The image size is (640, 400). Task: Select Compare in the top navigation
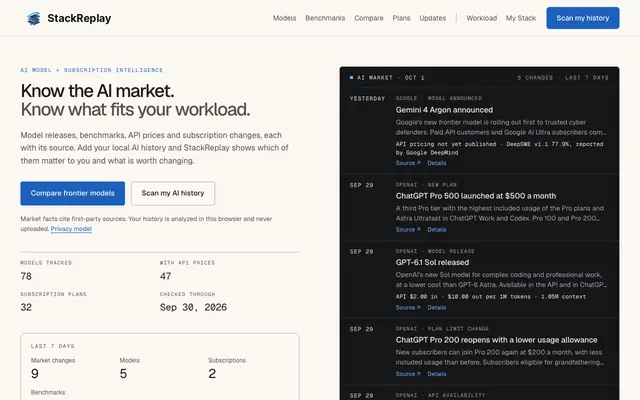coord(369,18)
